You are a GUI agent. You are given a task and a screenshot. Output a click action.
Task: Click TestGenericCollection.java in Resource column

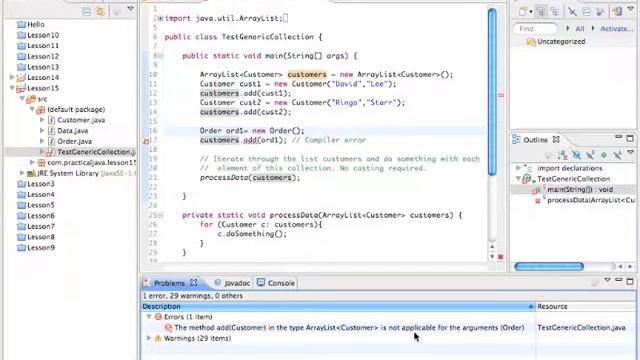click(x=581, y=327)
